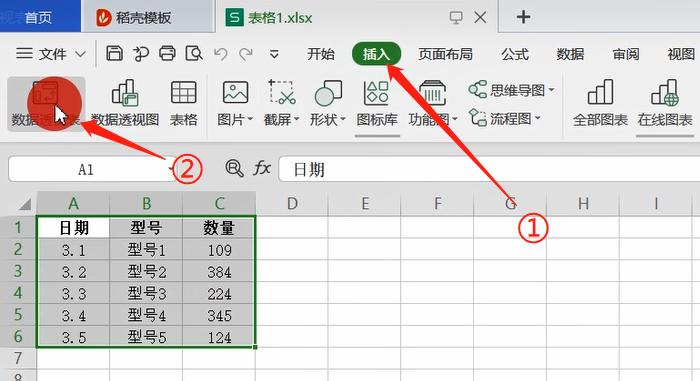Click cell containing 数量
The image size is (700, 381).
pos(219,228)
